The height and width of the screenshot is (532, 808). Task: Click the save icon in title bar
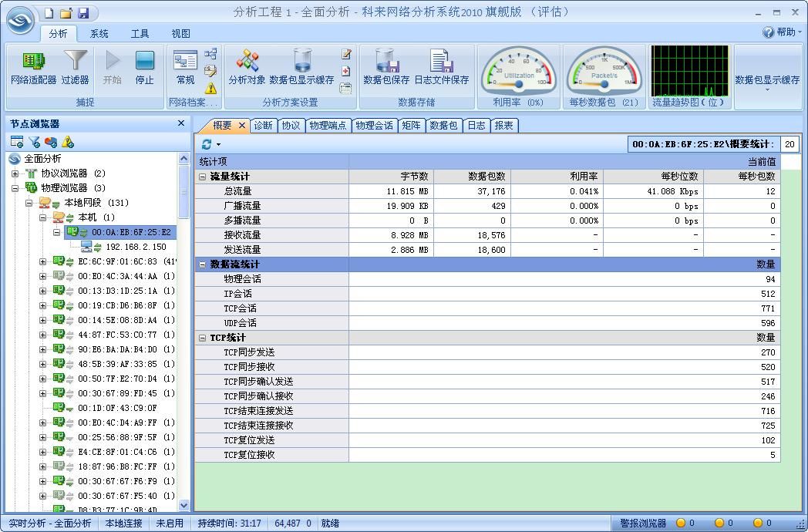[83, 13]
